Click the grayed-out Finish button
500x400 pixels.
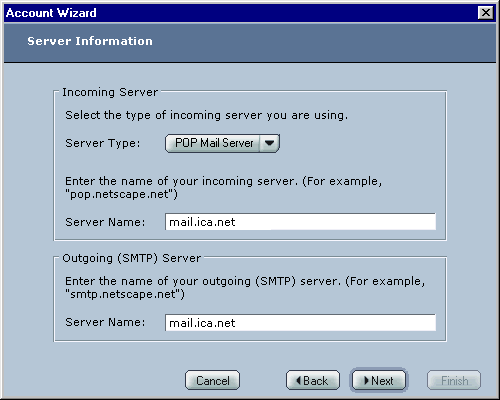coord(454,380)
